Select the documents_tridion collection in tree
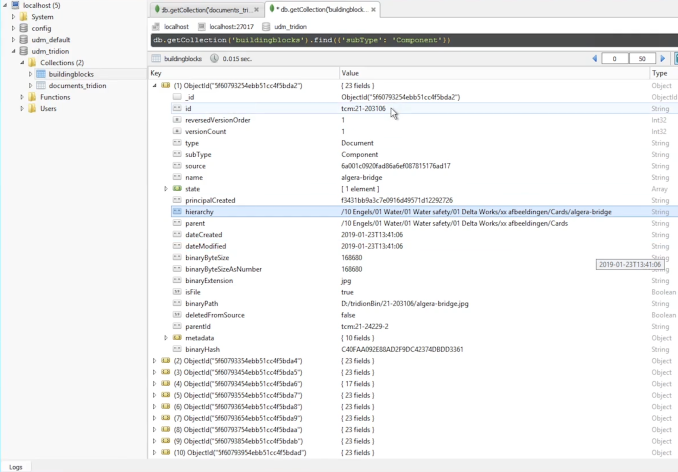The height and width of the screenshot is (472, 678). point(77,86)
